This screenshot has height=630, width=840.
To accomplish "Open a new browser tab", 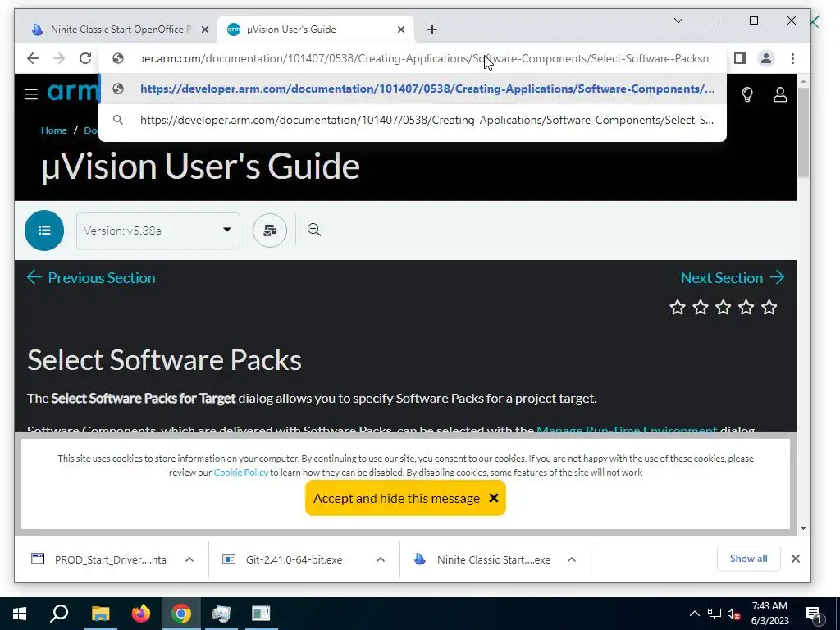I will tap(432, 30).
